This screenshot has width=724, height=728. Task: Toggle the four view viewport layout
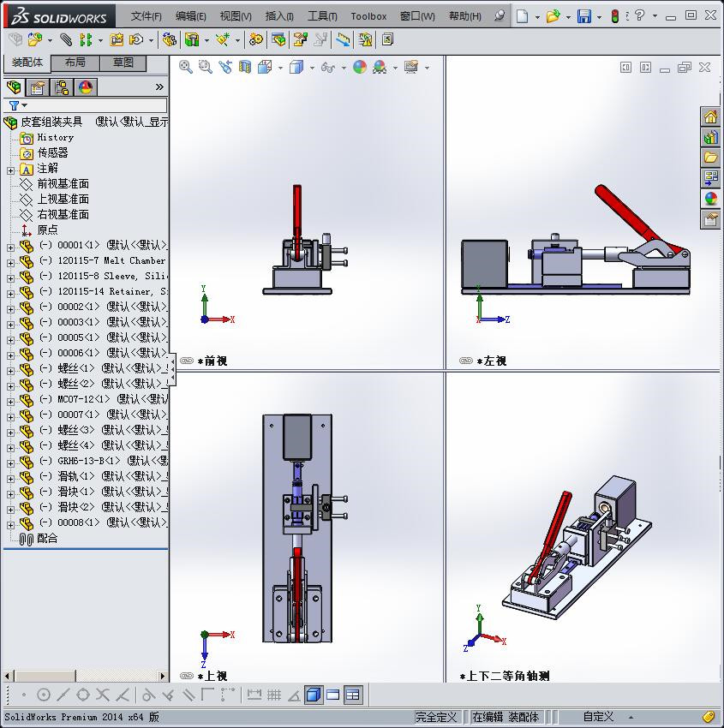pos(353,695)
